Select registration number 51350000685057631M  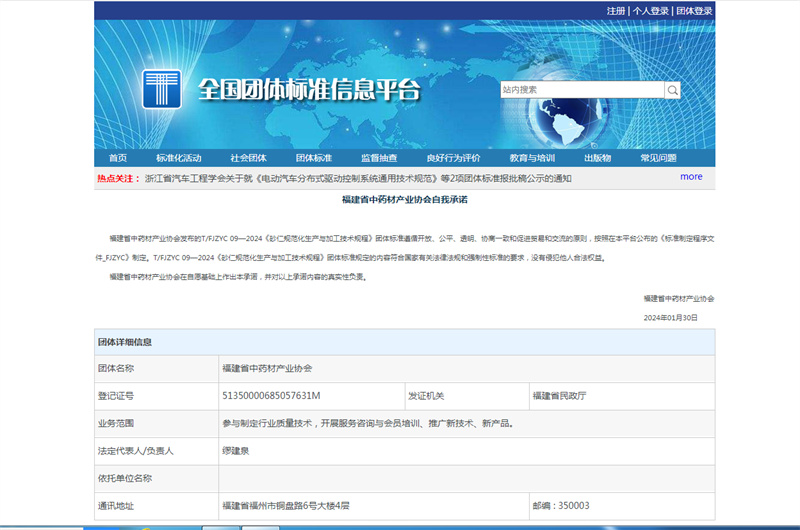point(271,396)
